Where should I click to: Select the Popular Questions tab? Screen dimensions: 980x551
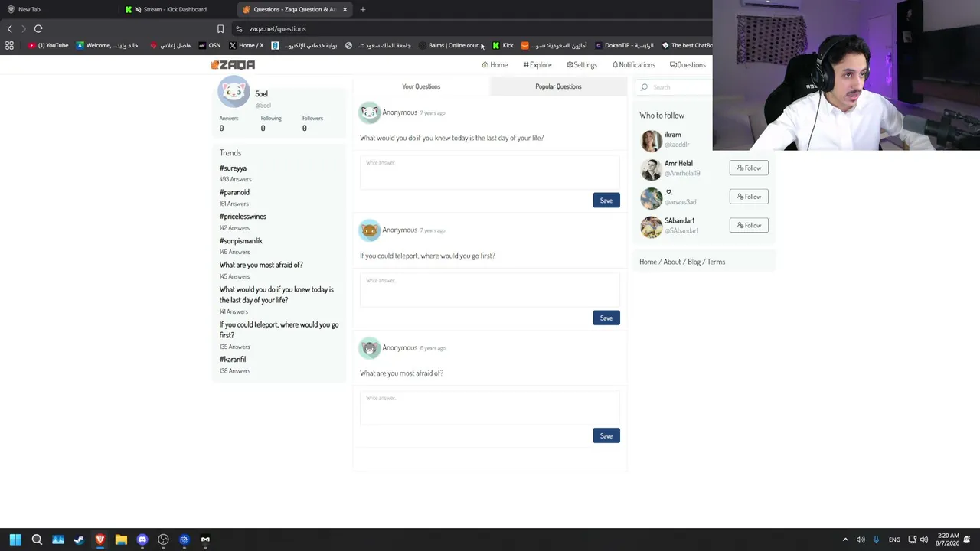pos(558,86)
